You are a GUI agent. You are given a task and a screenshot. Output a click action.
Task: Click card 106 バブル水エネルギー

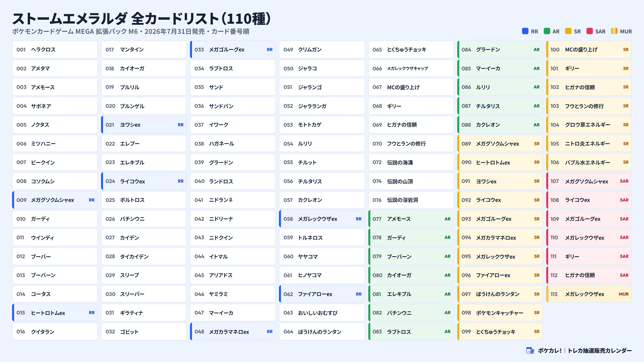589,162
